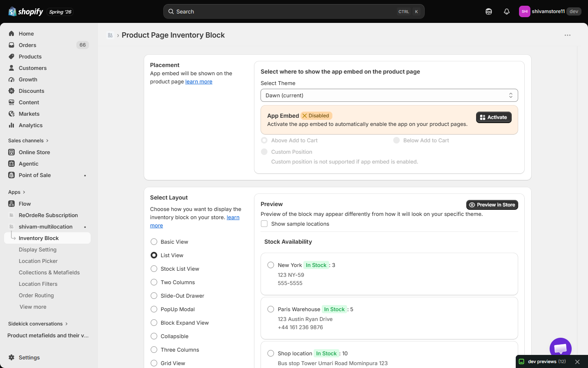588x368 pixels.
Task: Expand the Apps section chevron
Action: pos(24,192)
